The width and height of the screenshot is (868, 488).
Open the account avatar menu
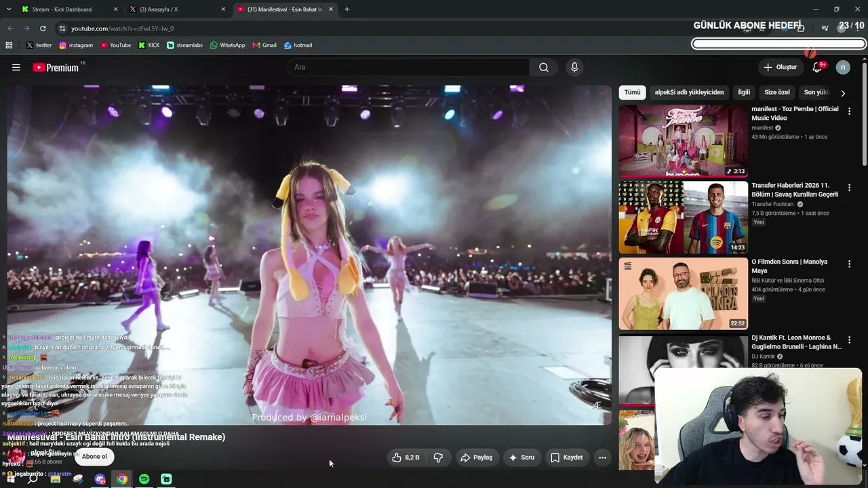(843, 67)
